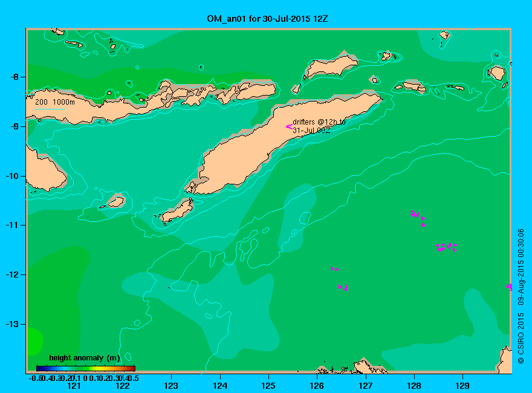The width and height of the screenshot is (532, 393).
Task: Click the 121 longitude axis label
Action: coord(74,386)
